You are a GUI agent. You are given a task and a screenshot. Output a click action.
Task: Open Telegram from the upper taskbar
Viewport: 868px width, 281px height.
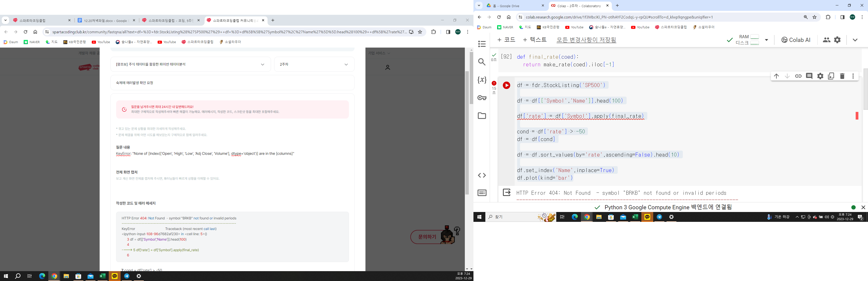(659, 217)
